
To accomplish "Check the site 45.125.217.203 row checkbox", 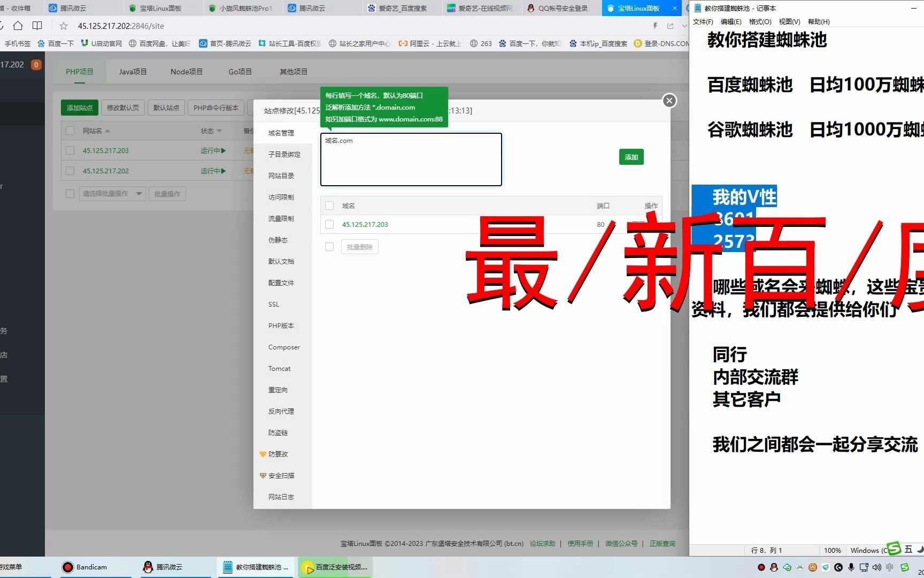I will 70,151.
